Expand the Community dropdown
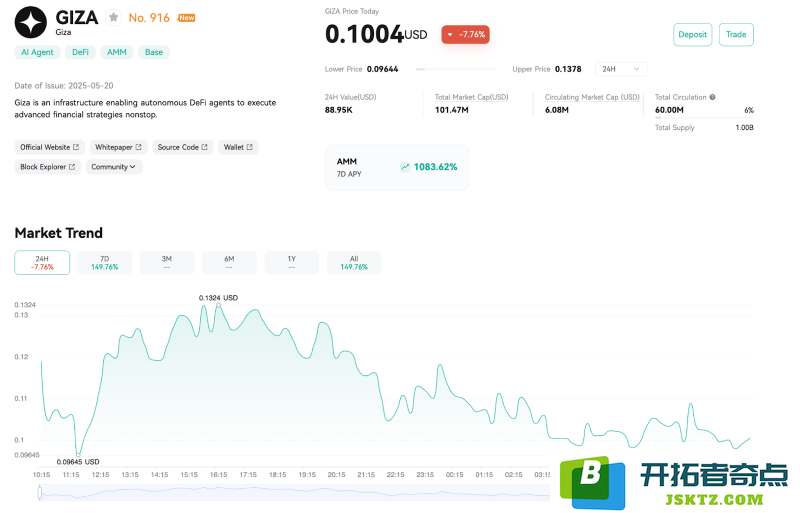The width and height of the screenshot is (800, 513). pos(114,167)
